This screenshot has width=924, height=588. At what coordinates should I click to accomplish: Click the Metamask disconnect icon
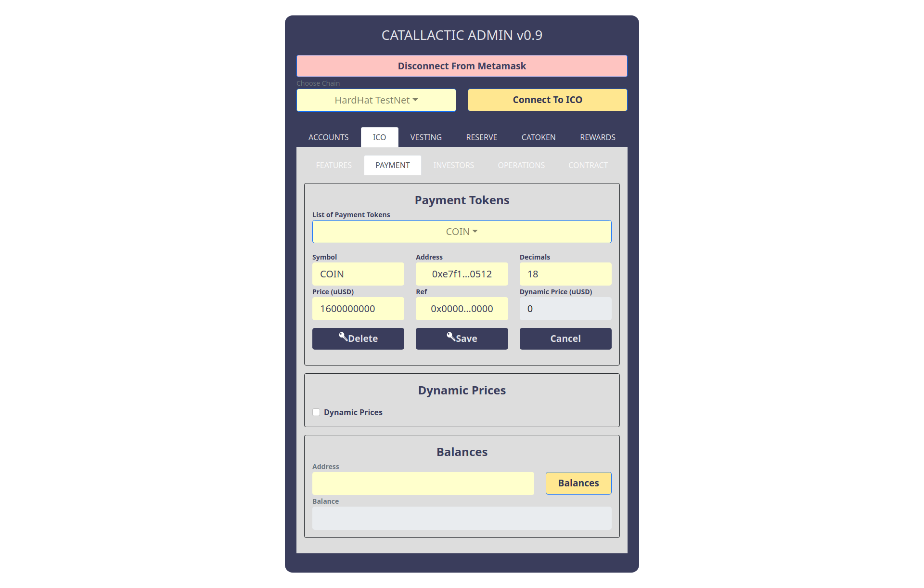pos(462,65)
